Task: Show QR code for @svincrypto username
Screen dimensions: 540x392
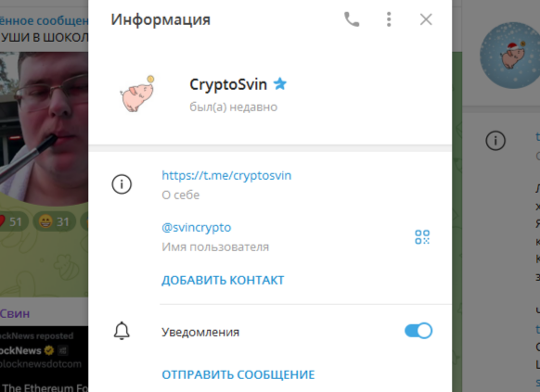Action: click(422, 237)
